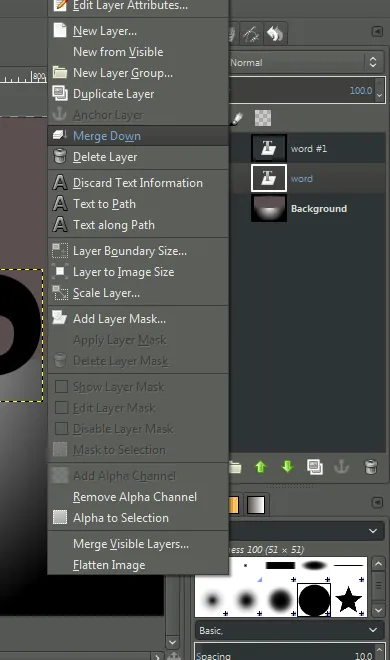390x660 pixels.
Task: Click new layer group folder below layers list
Action: point(235,467)
